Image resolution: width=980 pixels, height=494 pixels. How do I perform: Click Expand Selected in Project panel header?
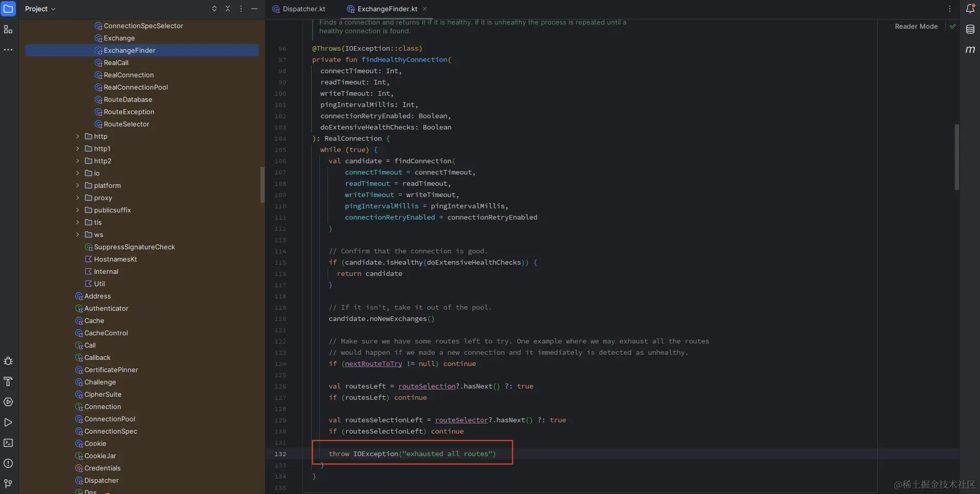tap(214, 9)
